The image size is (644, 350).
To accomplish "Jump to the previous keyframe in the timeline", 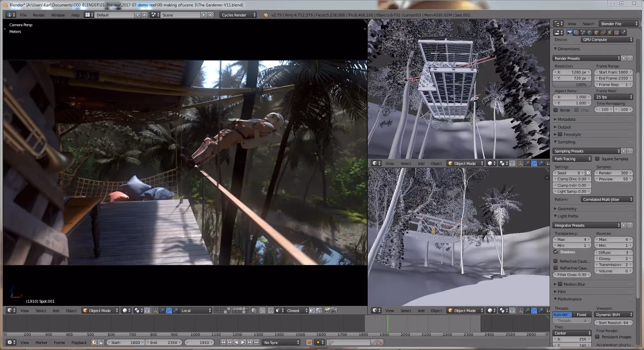I will pos(229,342).
